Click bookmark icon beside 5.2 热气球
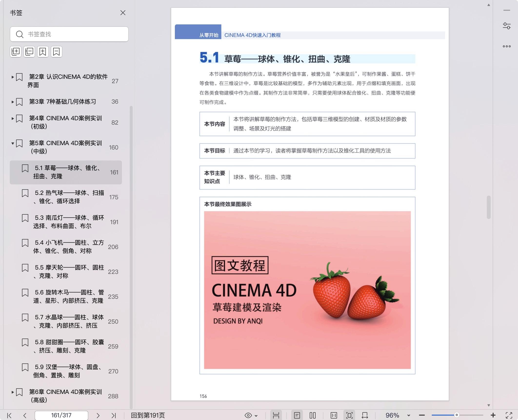Image resolution: width=518 pixels, height=420 pixels. coord(25,193)
